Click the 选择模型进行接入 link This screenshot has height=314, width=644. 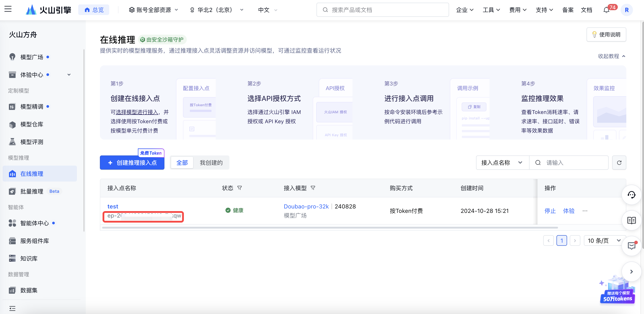click(x=137, y=112)
